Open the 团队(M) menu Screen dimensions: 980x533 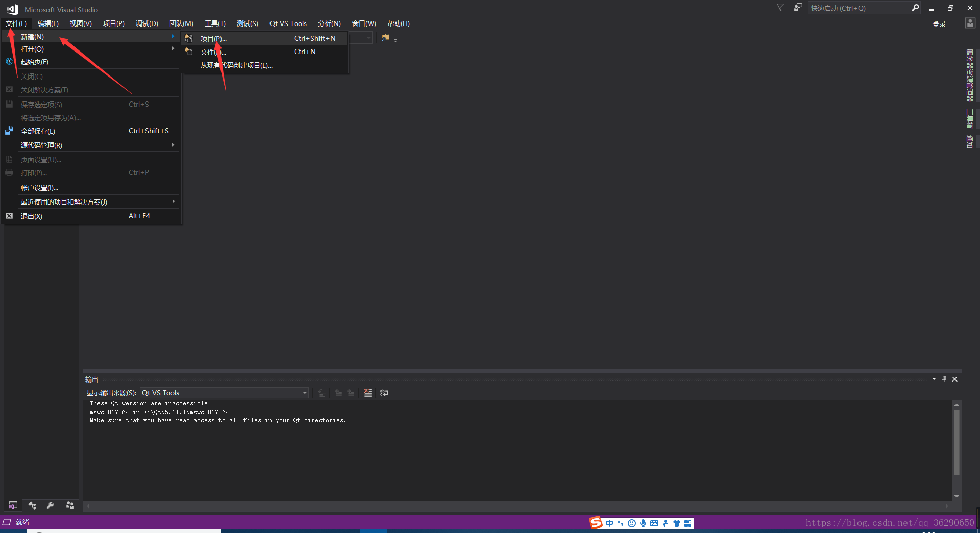[181, 23]
